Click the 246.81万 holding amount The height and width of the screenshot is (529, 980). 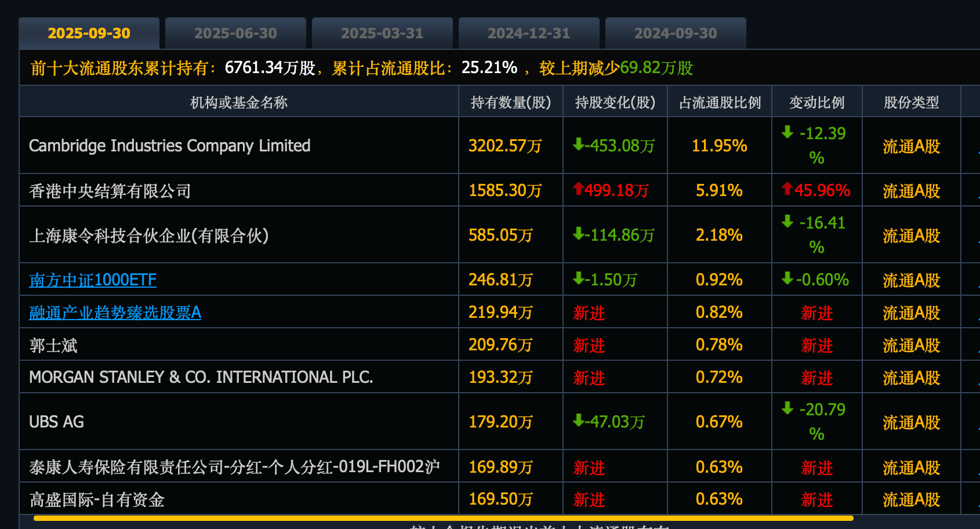(x=500, y=280)
